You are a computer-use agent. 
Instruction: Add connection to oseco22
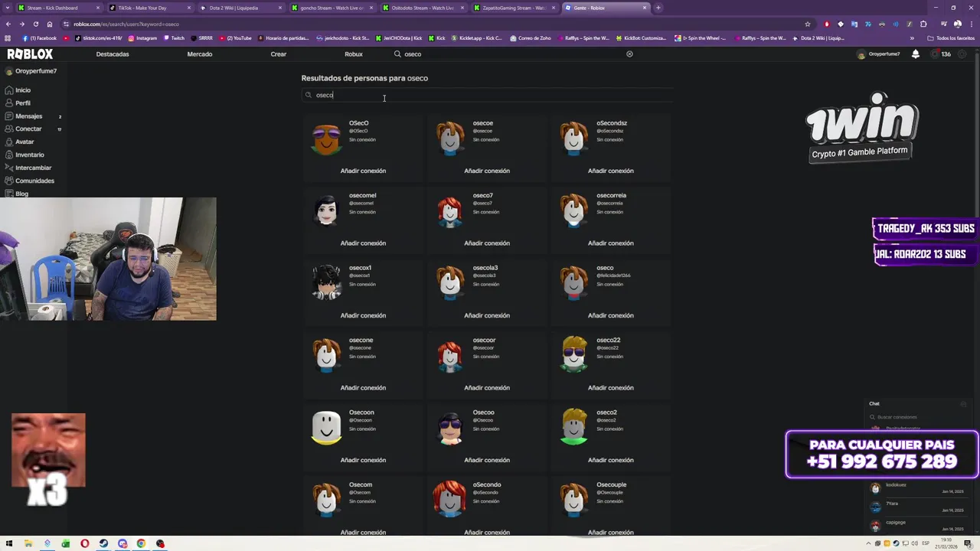610,388
